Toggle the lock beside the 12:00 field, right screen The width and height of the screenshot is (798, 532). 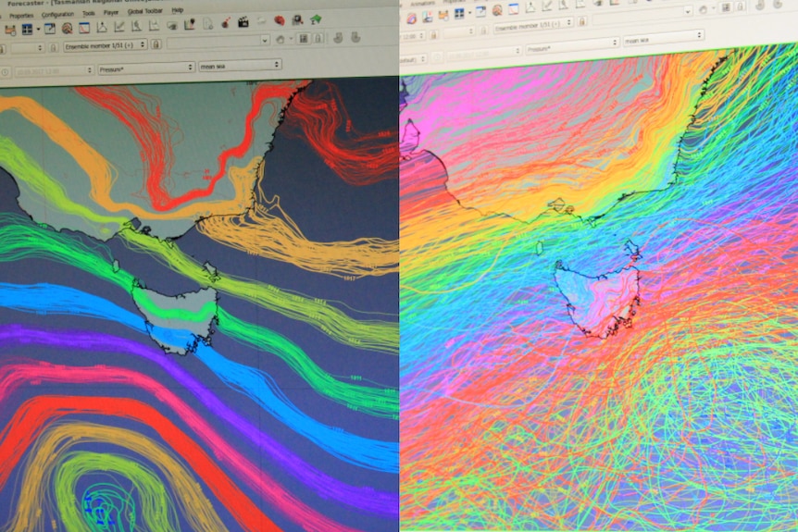433,34
